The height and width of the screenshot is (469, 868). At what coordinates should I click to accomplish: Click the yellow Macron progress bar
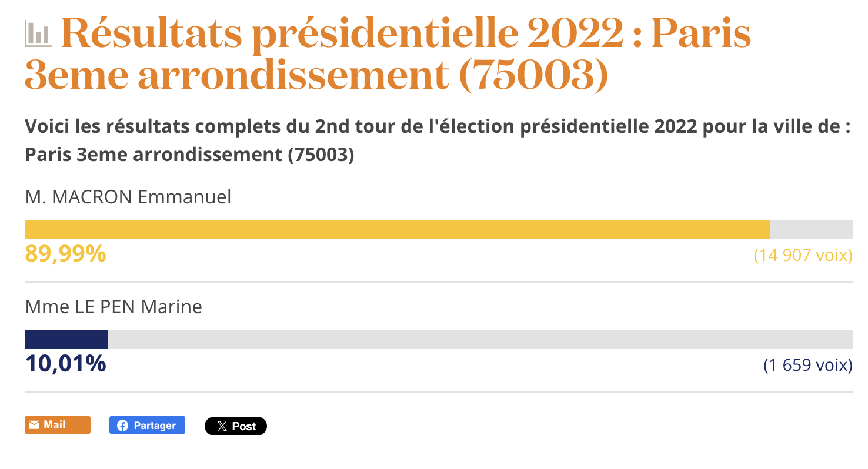click(x=397, y=229)
